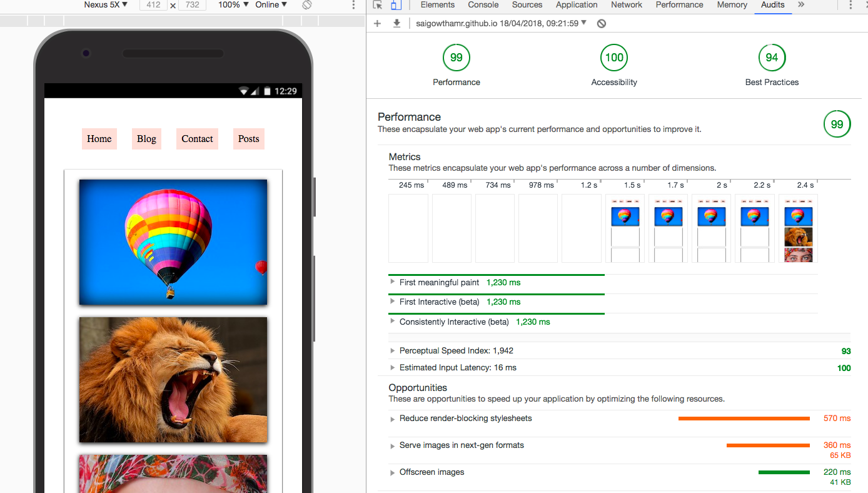This screenshot has height=493, width=868.
Task: Click the 360 ms next-gen formats bar
Action: 768,445
